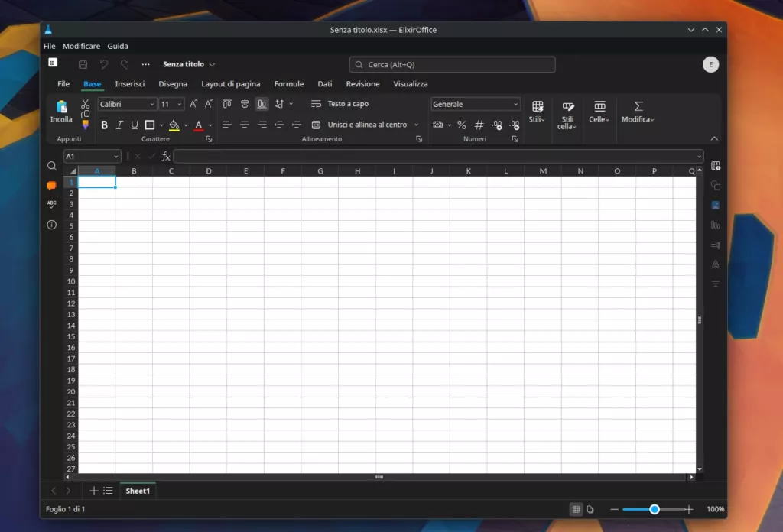Image resolution: width=783 pixels, height=532 pixels.
Task: Open the Stili cella dropdown
Action: pyautogui.click(x=567, y=115)
